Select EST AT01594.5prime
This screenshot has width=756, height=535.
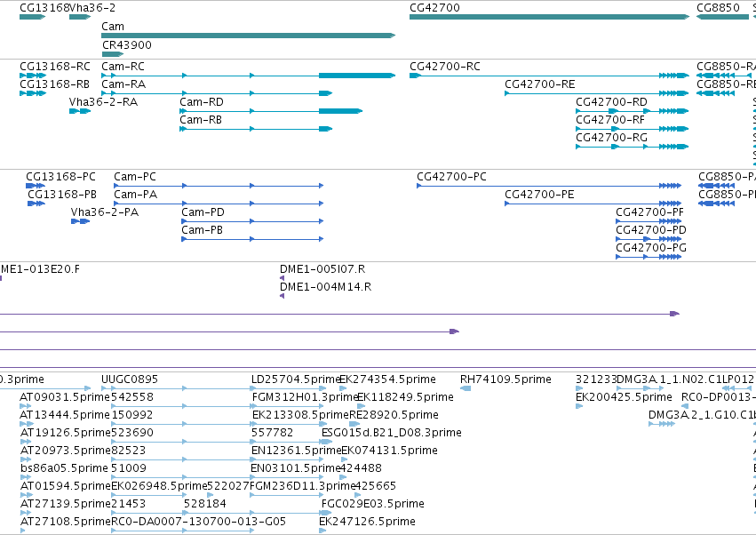[x=26, y=495]
